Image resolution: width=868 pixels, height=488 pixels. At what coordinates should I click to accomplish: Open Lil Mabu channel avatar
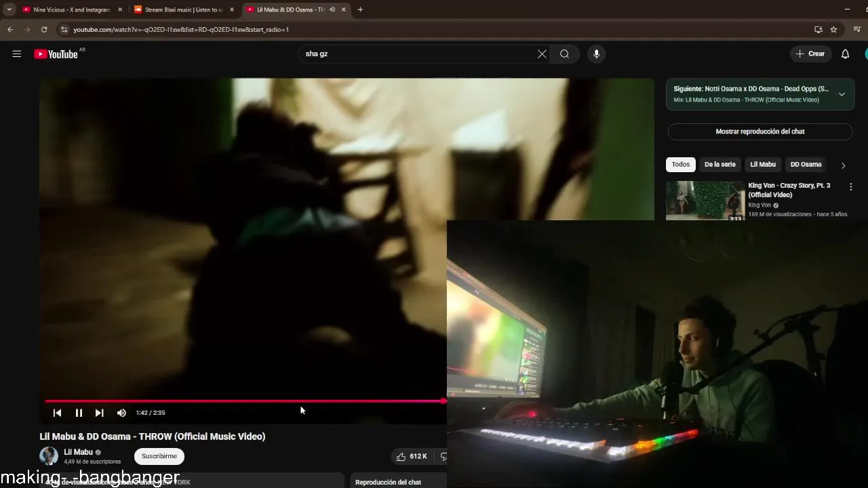coord(49,456)
